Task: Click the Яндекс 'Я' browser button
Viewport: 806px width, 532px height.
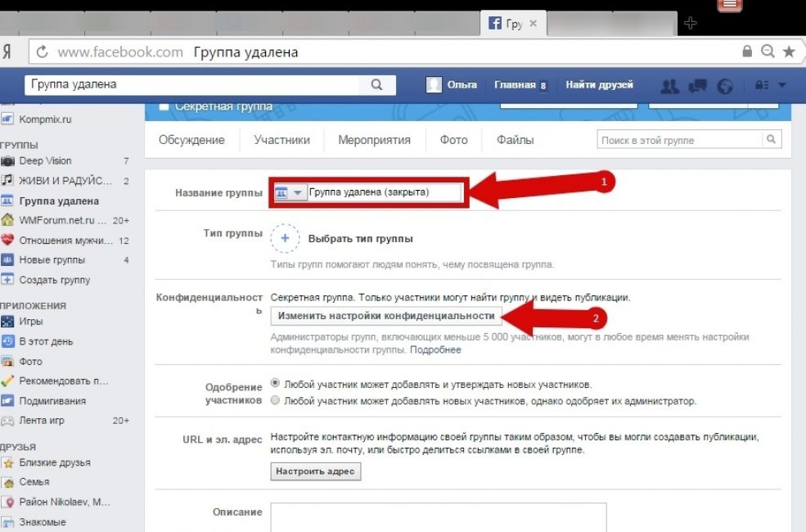Action: click(x=7, y=52)
